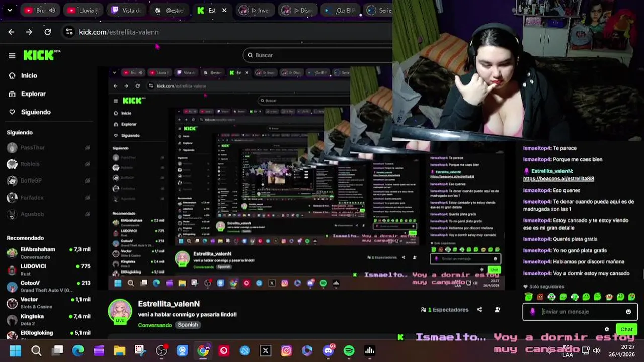Screen dimensions: 644x362
Task: Insert the red angry emote in quick row
Action: click(540, 297)
